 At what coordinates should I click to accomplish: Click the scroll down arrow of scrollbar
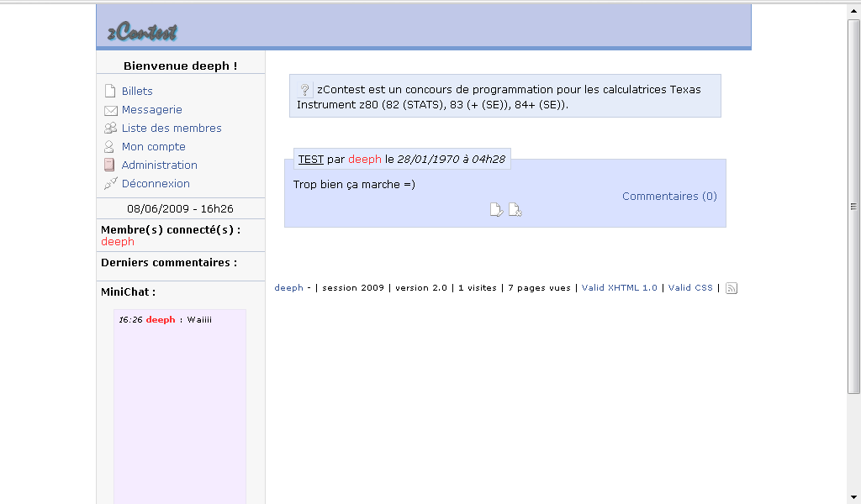pyautogui.click(x=853, y=496)
